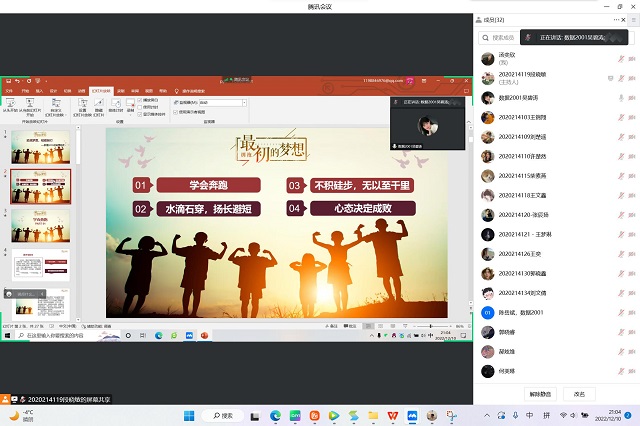640x426 pixels.
Task: Click the 改名 rename button
Action: pos(579,393)
